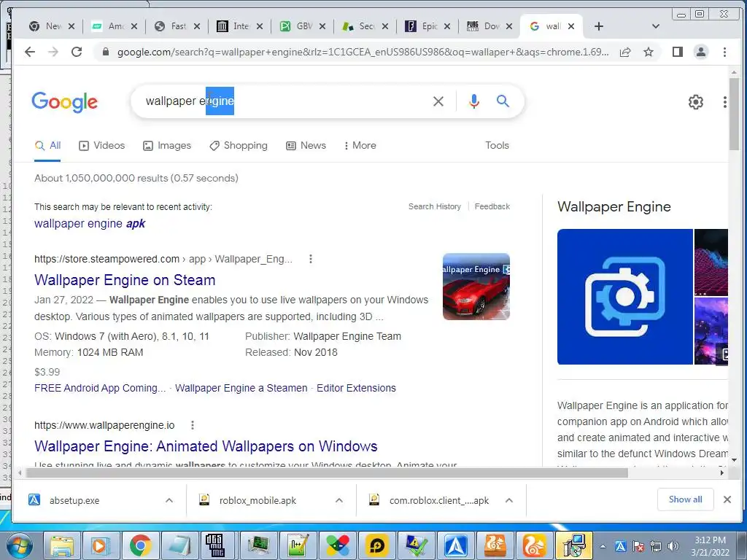This screenshot has width=747, height=560.
Task: Open absetup.exe download
Action: [74, 500]
